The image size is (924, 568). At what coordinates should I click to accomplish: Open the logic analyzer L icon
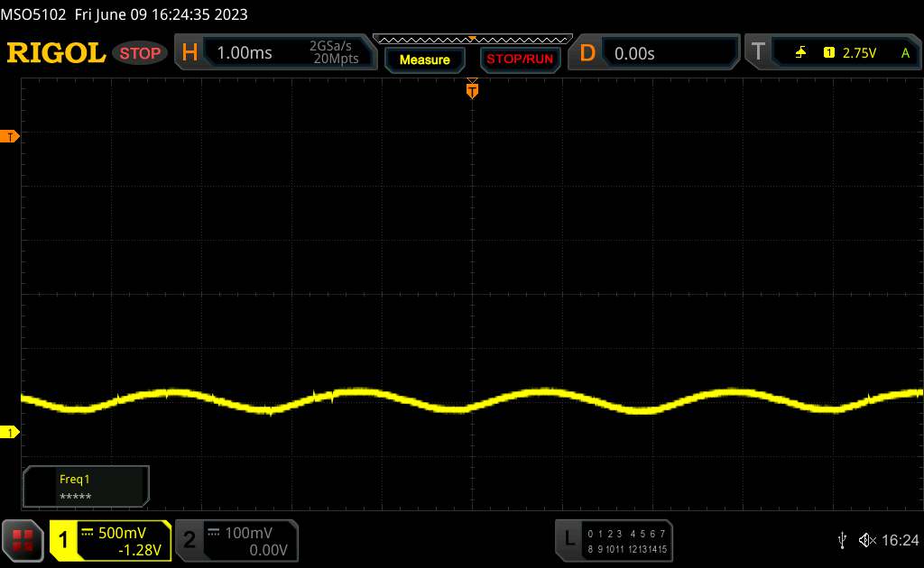click(569, 537)
